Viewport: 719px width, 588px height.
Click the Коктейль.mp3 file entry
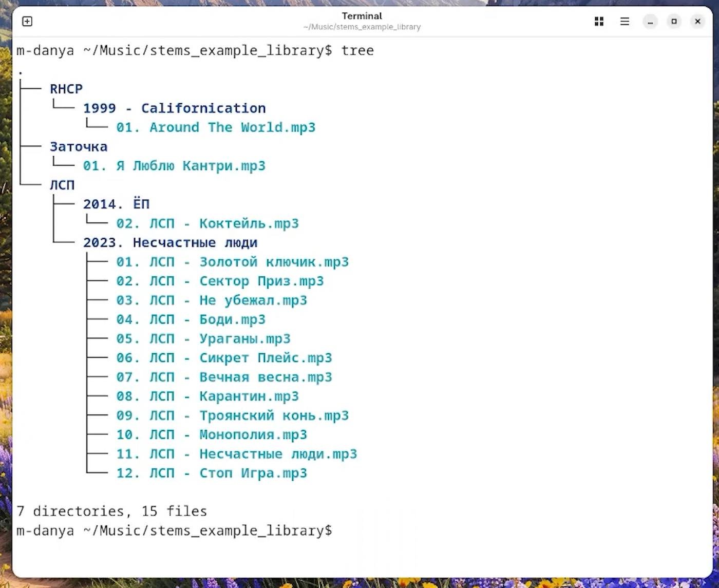207,223
